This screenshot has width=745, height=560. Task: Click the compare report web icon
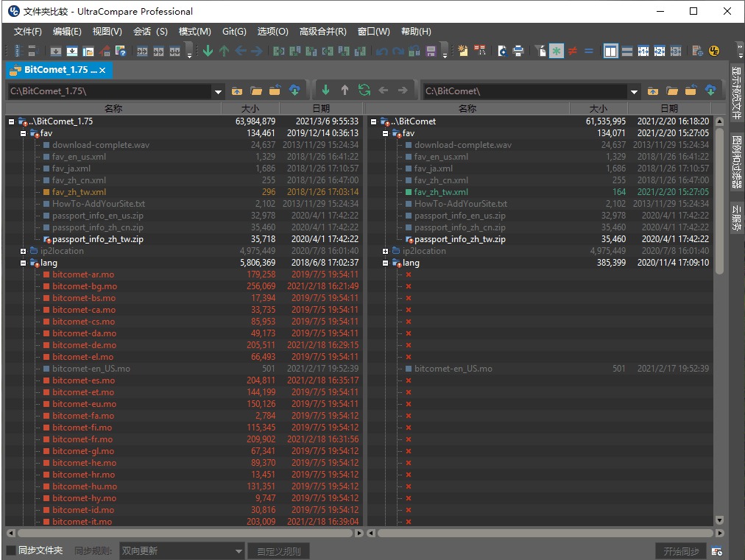tap(697, 51)
